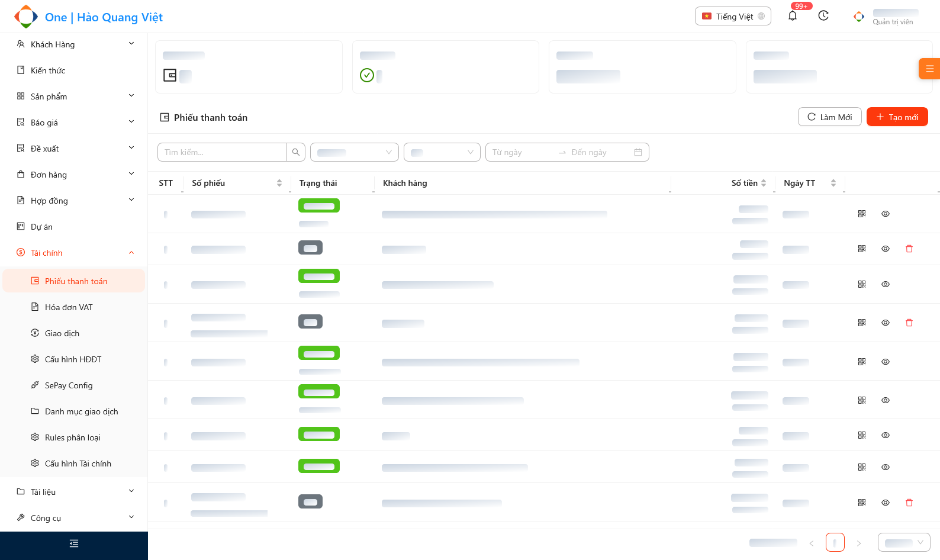Image resolution: width=940 pixels, height=560 pixels.
Task: Open Cấu hình Tài chính submenu
Action: tap(74, 464)
